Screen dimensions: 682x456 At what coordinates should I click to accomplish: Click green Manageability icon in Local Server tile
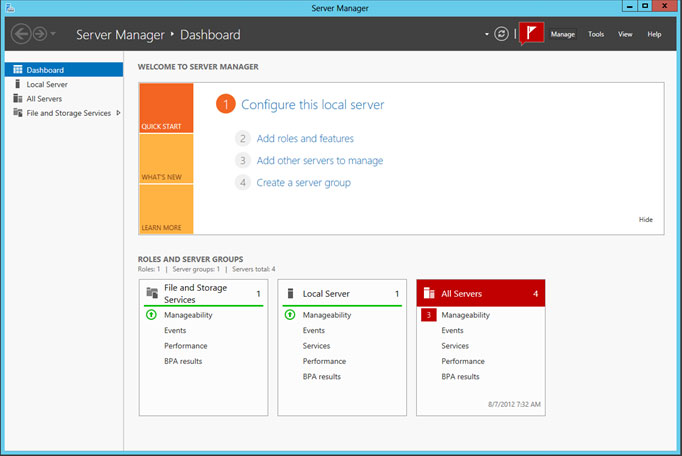pos(290,315)
